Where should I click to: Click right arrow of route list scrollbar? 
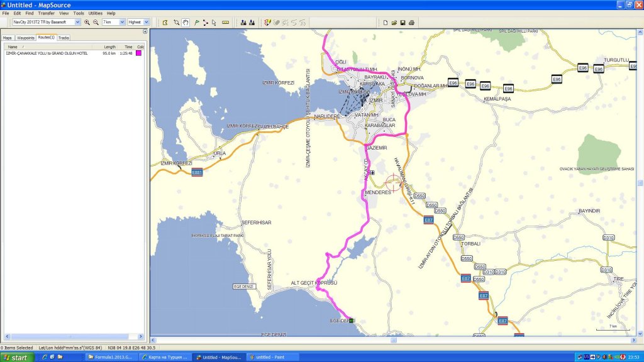(x=141, y=337)
